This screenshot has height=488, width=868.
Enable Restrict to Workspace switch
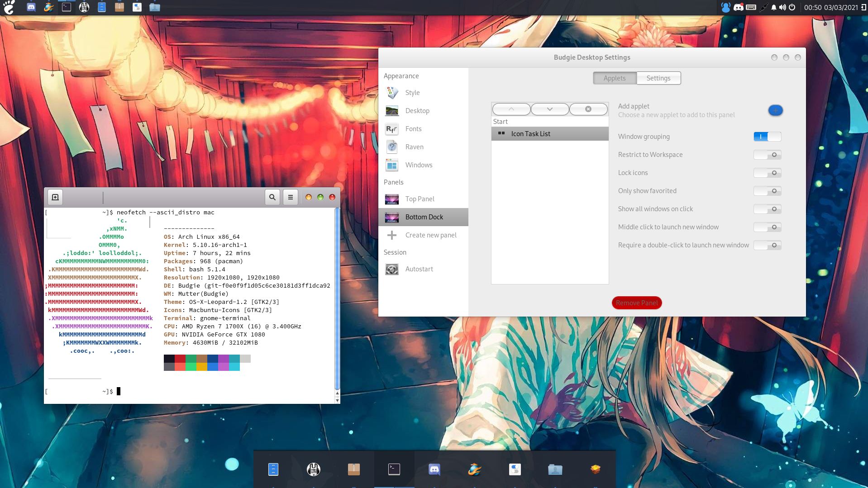click(768, 155)
